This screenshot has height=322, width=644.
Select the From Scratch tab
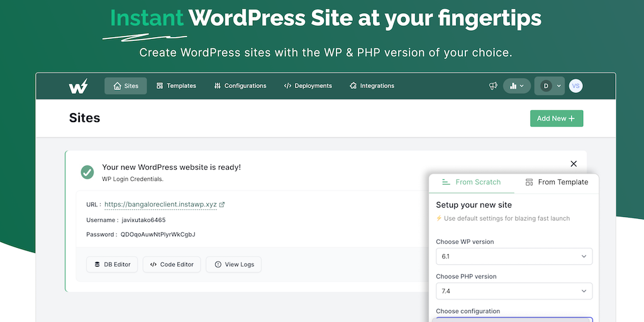472,182
